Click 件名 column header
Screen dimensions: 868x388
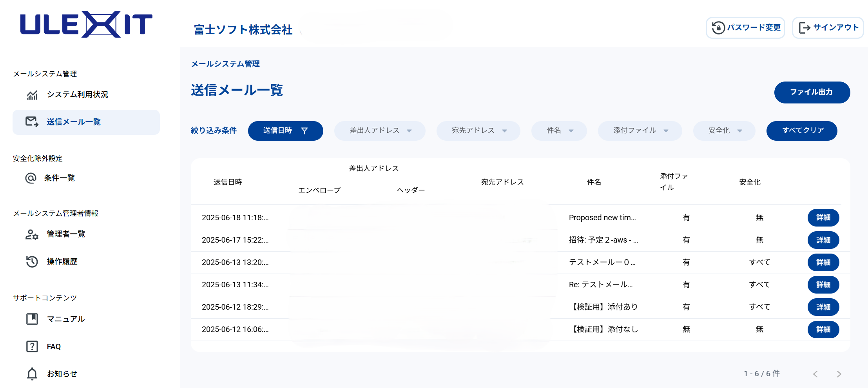tap(594, 182)
